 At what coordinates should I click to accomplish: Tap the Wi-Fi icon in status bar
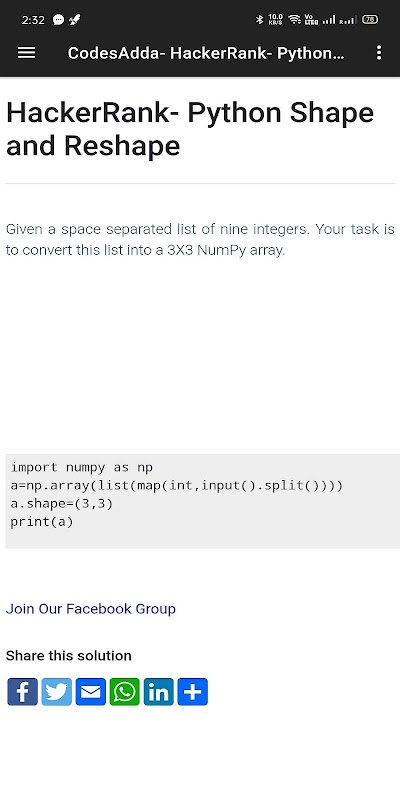click(294, 20)
